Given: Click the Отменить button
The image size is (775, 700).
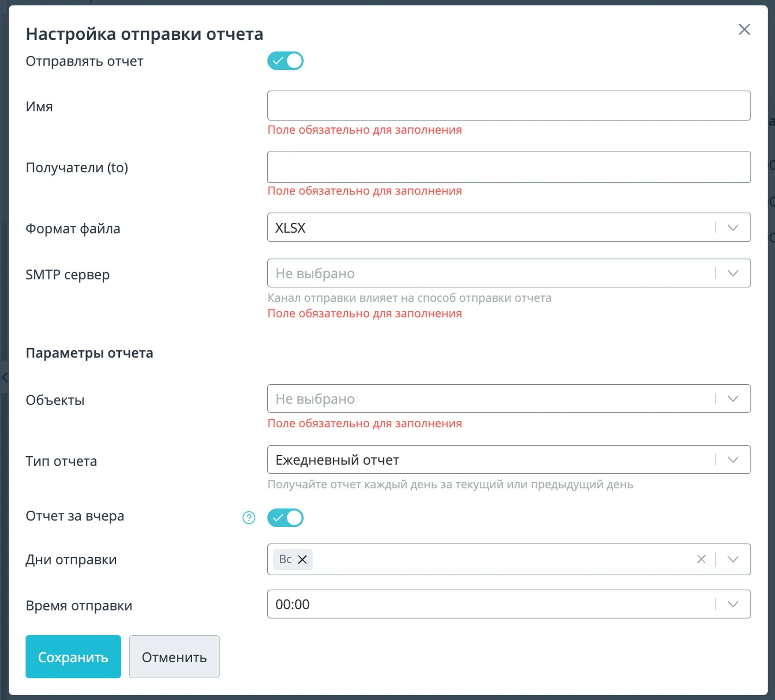Looking at the screenshot, I should [x=174, y=657].
